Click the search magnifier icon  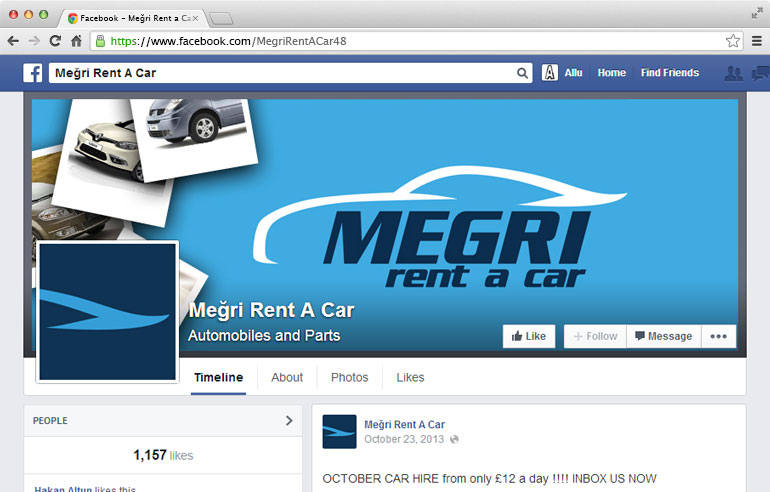tap(522, 73)
